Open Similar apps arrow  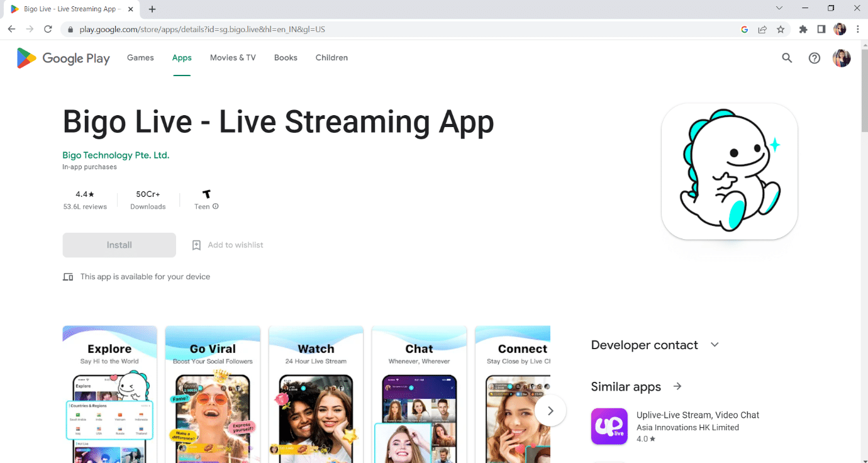point(677,386)
